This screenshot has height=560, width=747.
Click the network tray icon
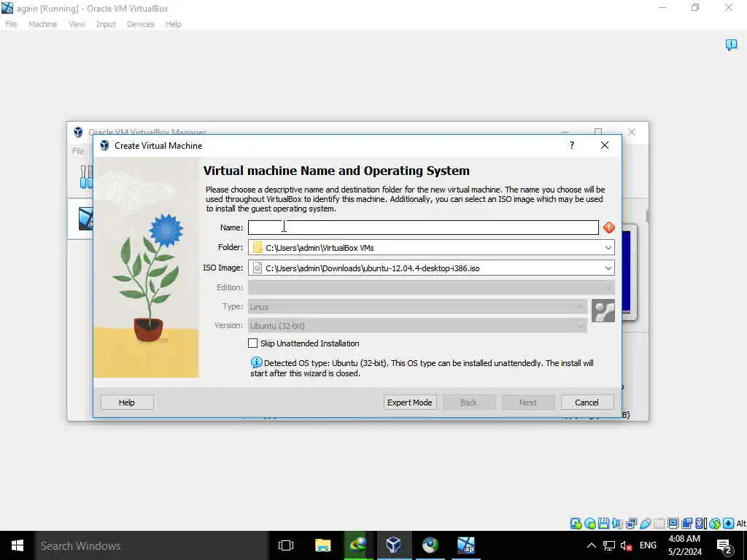(609, 545)
